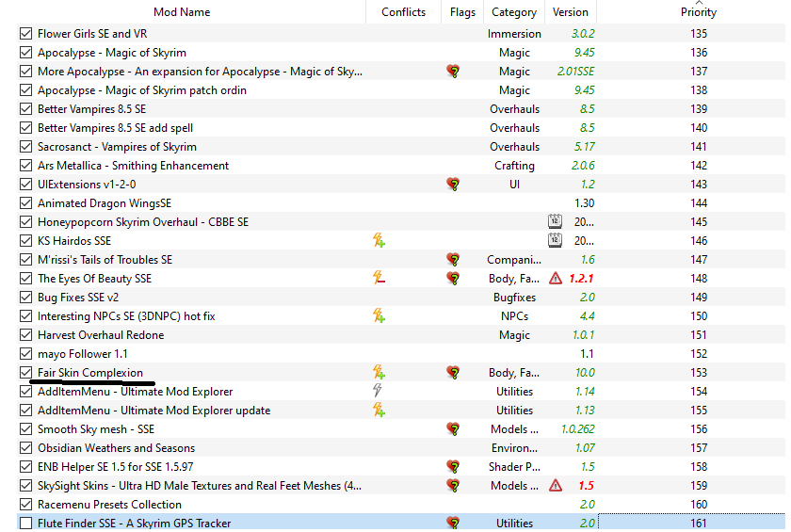Viewport: 791px width, 532px height.
Task: Uncheck Harvest Overhaul Redone
Action: coord(25,335)
